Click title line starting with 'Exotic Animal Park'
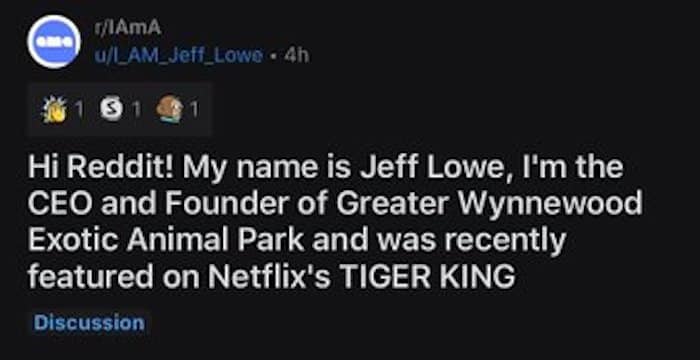700x360 pixels. click(x=297, y=240)
